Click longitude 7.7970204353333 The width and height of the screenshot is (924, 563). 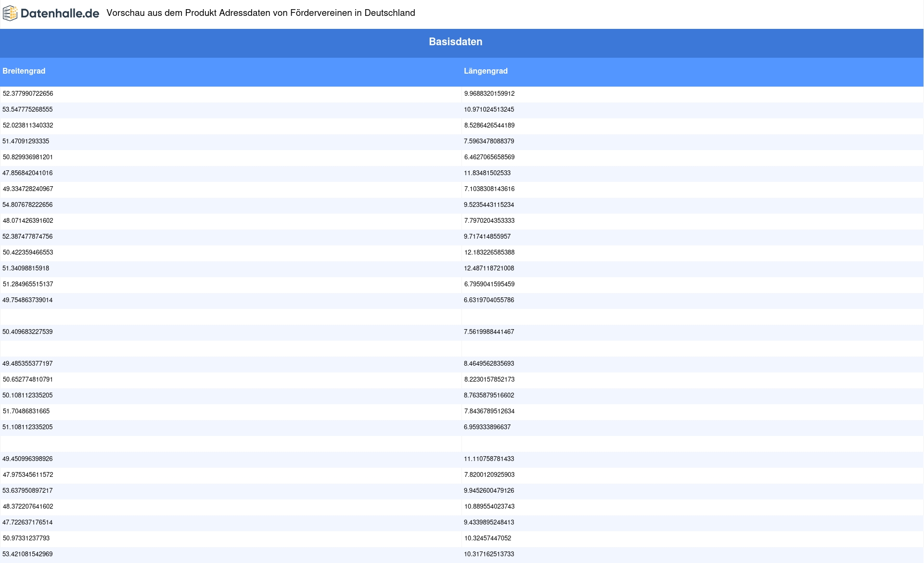tap(489, 221)
